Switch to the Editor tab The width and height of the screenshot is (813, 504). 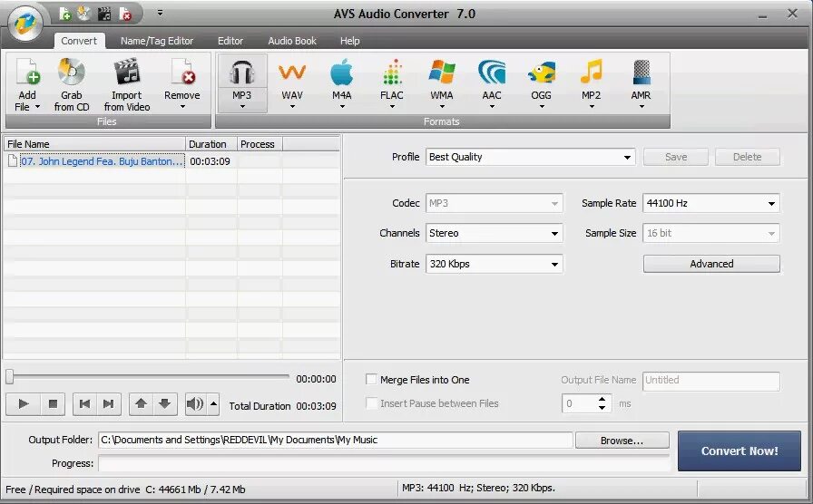click(230, 41)
